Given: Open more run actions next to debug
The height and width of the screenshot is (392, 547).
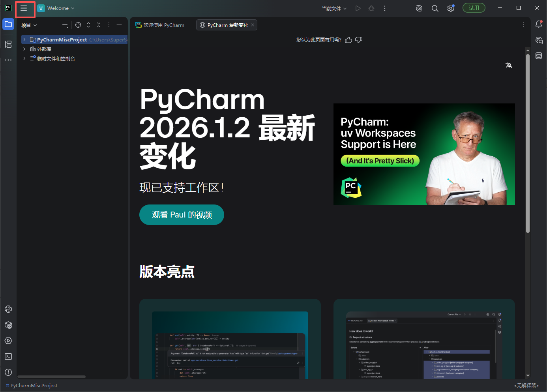Looking at the screenshot, I should point(385,8).
